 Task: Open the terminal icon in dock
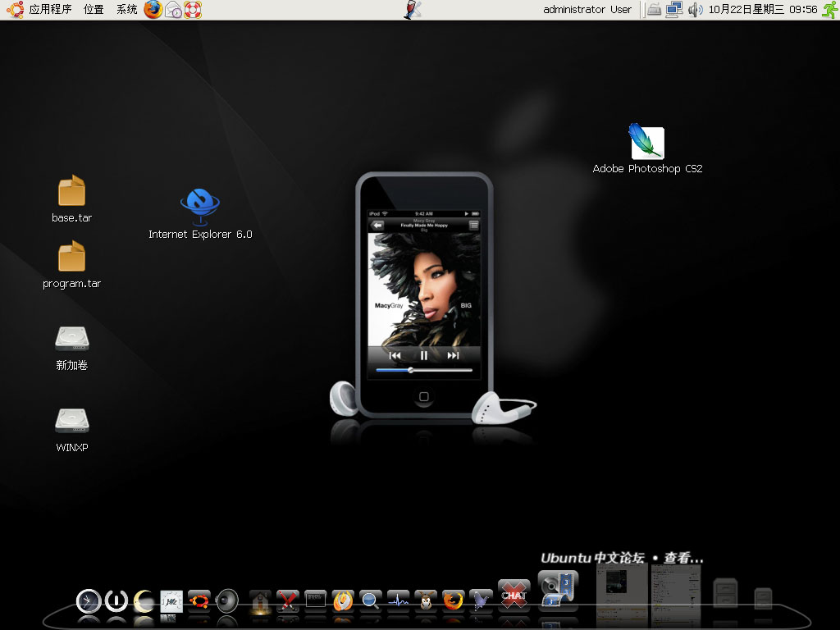tap(316, 600)
